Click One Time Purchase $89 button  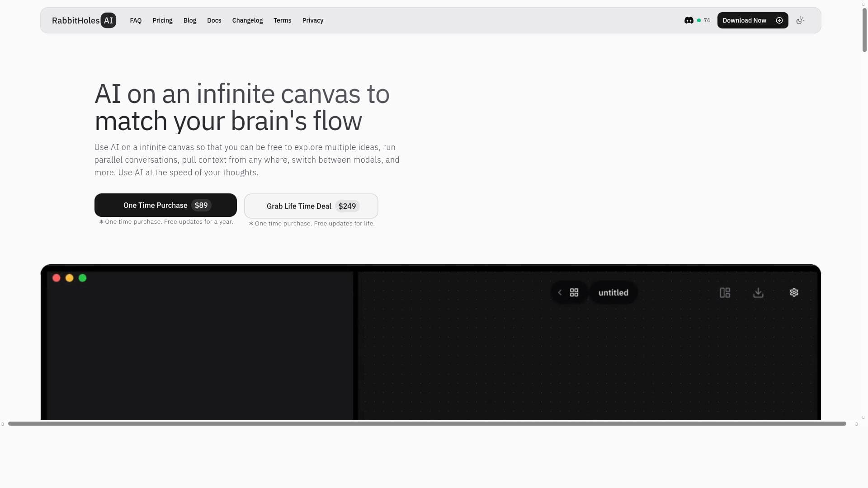(x=165, y=205)
